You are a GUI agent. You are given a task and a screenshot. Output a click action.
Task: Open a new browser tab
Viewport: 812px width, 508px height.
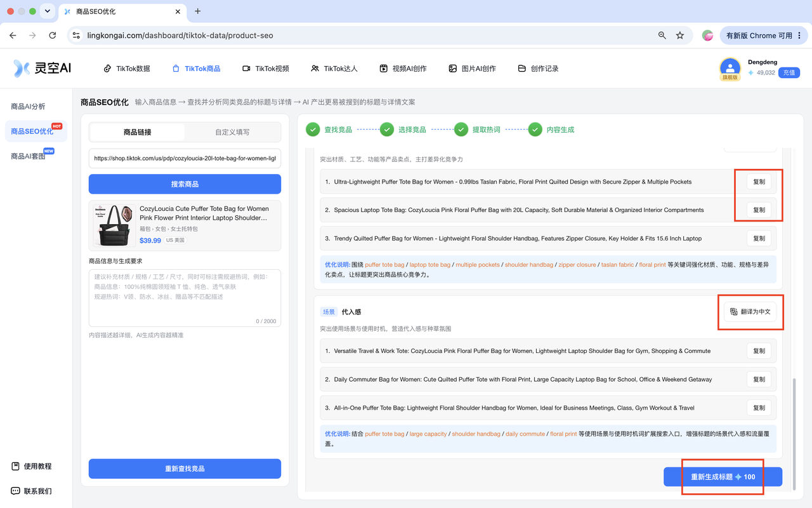198,11
